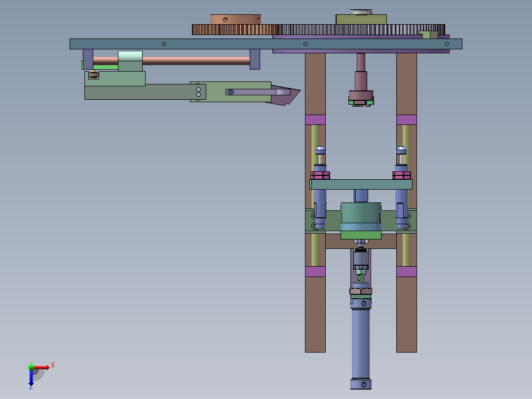Pick the olive block atop the large gear

pyautogui.click(x=361, y=19)
